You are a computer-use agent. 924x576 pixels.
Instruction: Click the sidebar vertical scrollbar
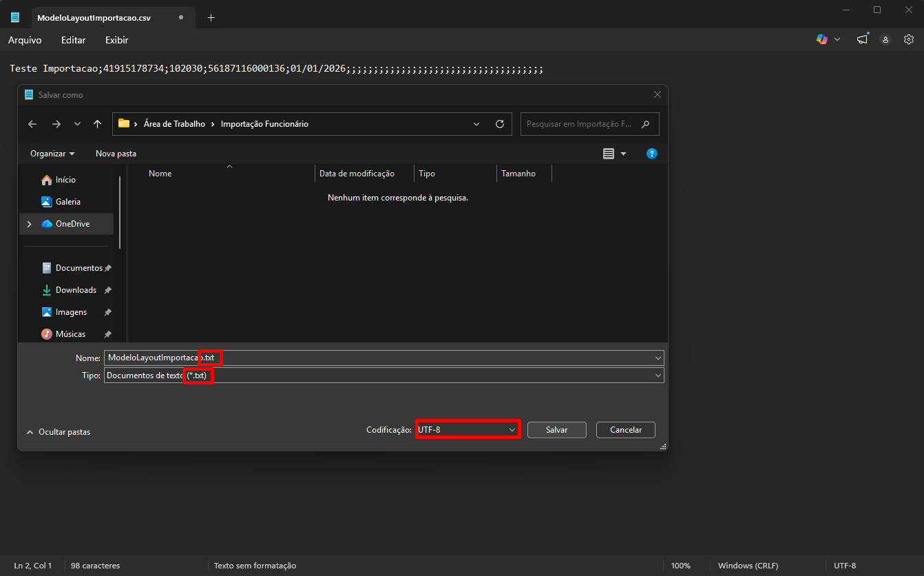click(120, 212)
